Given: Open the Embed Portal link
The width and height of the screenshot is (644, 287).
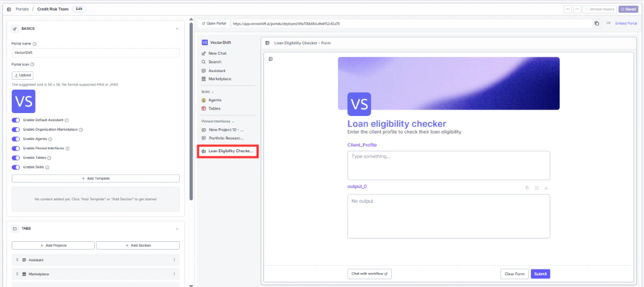Looking at the screenshot, I should 626,23.
